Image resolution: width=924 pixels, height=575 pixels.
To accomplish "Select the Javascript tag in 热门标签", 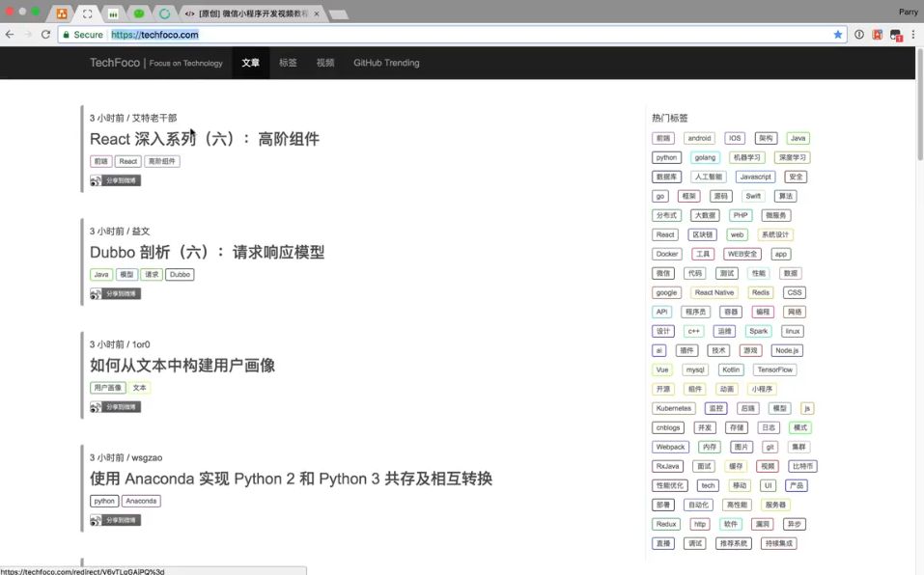I will point(755,177).
